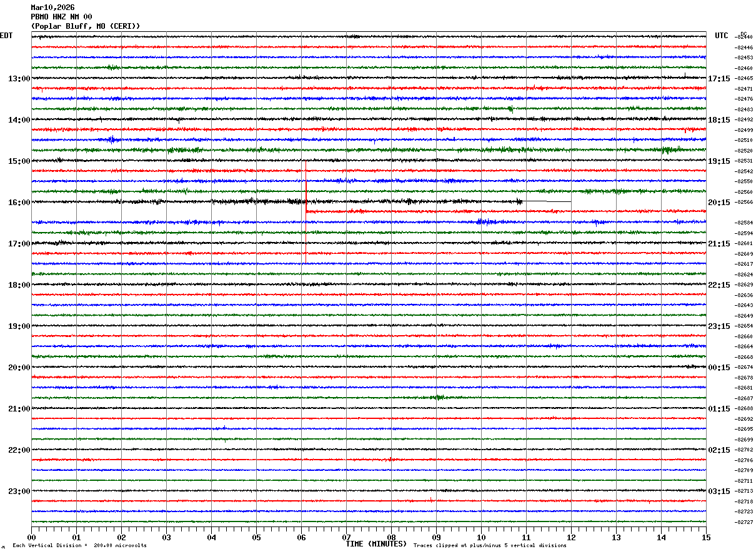756x554 pixels.
Task: Click the DC offset value -82727
Action: point(744,521)
